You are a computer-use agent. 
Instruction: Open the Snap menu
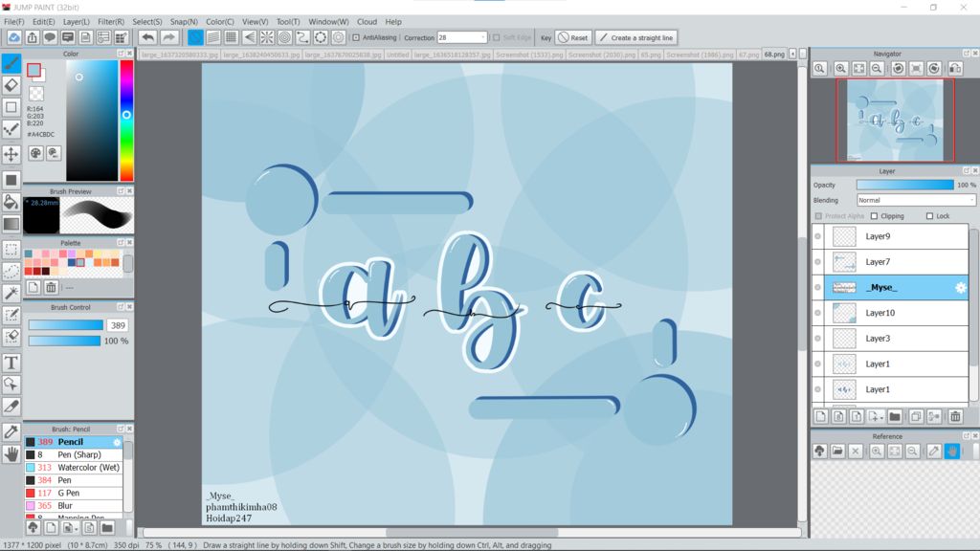pos(184,21)
